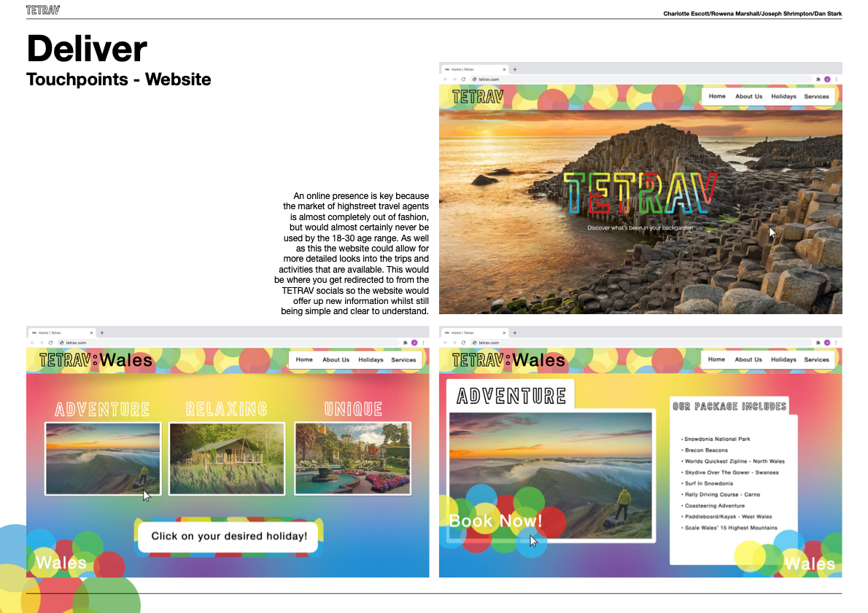The height and width of the screenshot is (613, 868).
Task: Click TETRAV header logo on the sunset homepage
Action: click(478, 98)
